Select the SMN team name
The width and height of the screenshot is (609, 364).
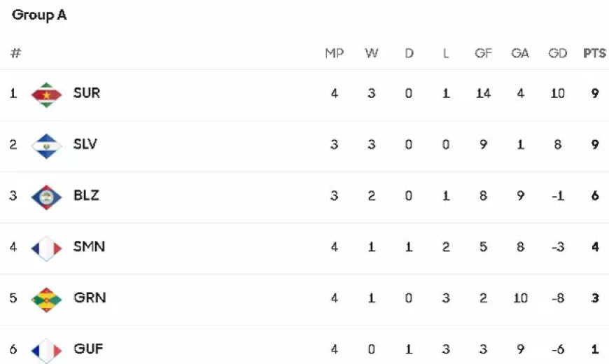tap(89, 247)
